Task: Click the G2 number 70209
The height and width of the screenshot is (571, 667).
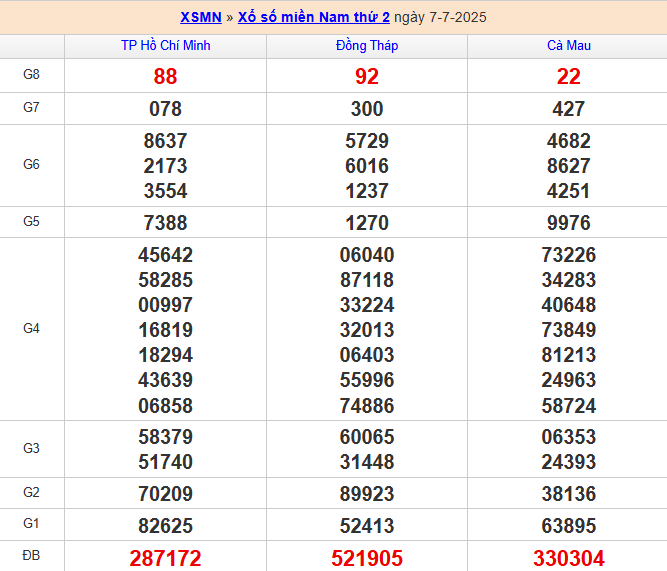Action: (x=165, y=494)
